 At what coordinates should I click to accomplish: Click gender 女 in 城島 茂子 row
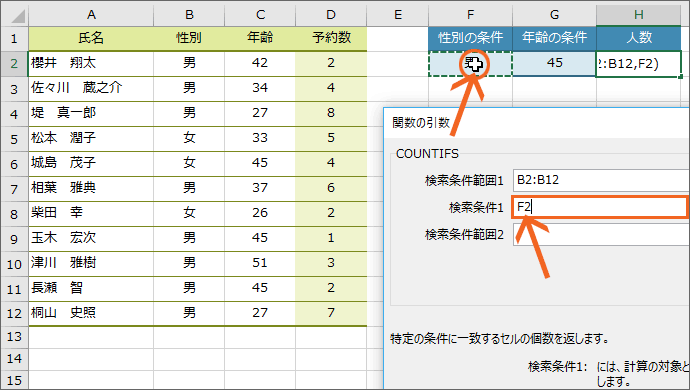[189, 164]
